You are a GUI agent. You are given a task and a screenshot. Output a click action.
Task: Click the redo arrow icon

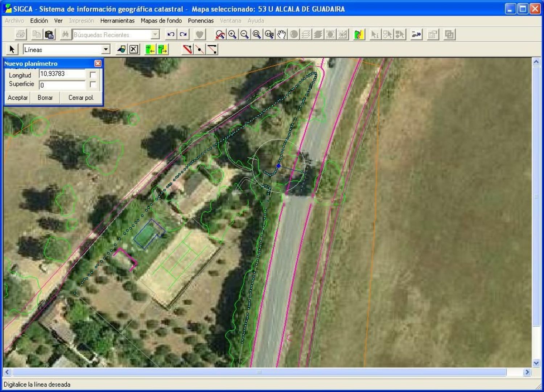tap(183, 35)
